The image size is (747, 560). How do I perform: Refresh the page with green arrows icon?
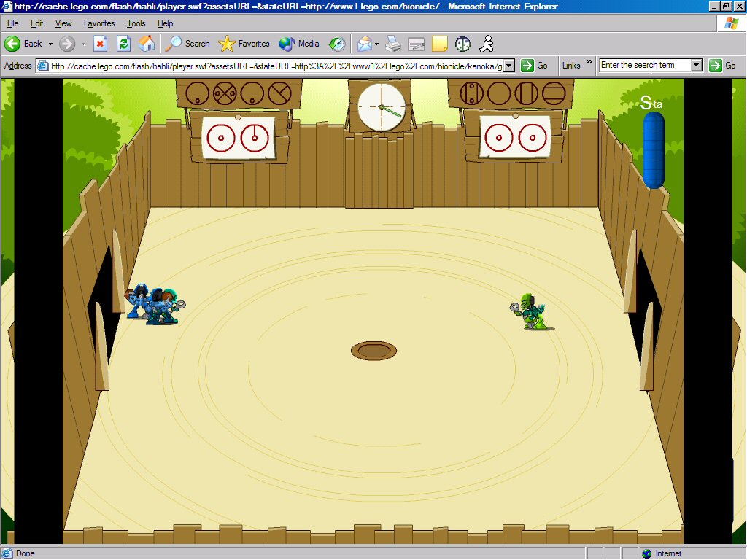coord(124,44)
